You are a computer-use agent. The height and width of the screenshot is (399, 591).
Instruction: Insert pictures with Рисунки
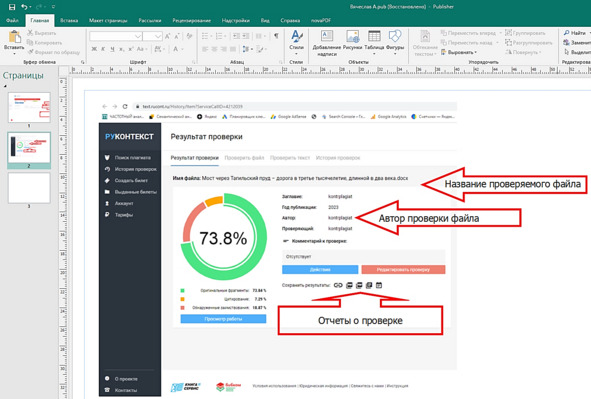point(353,40)
